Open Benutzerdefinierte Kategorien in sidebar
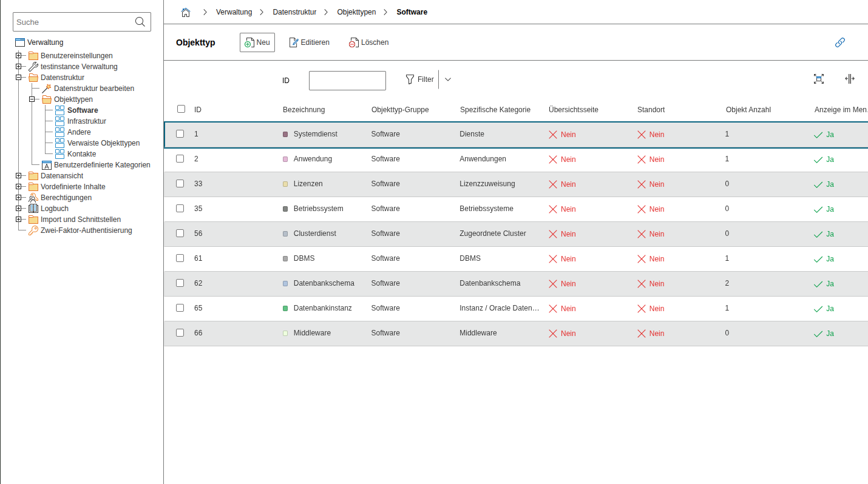This screenshot has height=484, width=868. (x=102, y=165)
